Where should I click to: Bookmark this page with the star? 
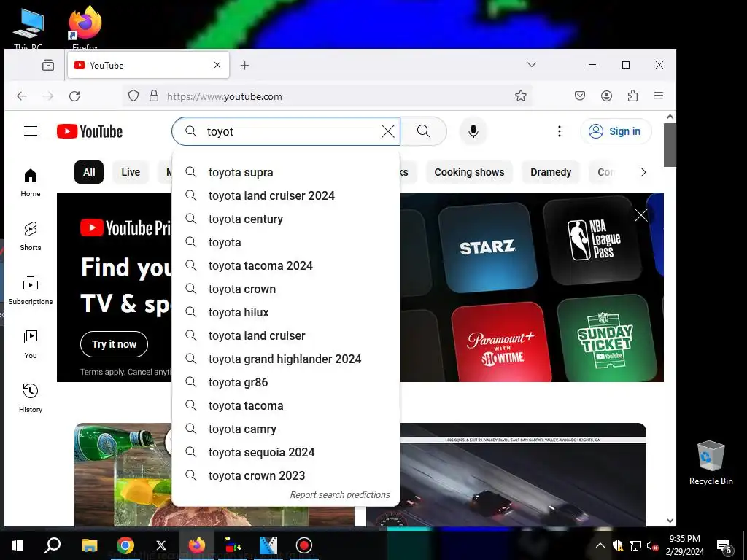coord(521,96)
